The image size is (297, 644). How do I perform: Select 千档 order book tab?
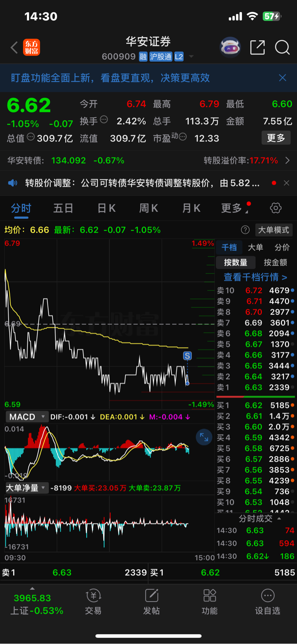pyautogui.click(x=229, y=247)
